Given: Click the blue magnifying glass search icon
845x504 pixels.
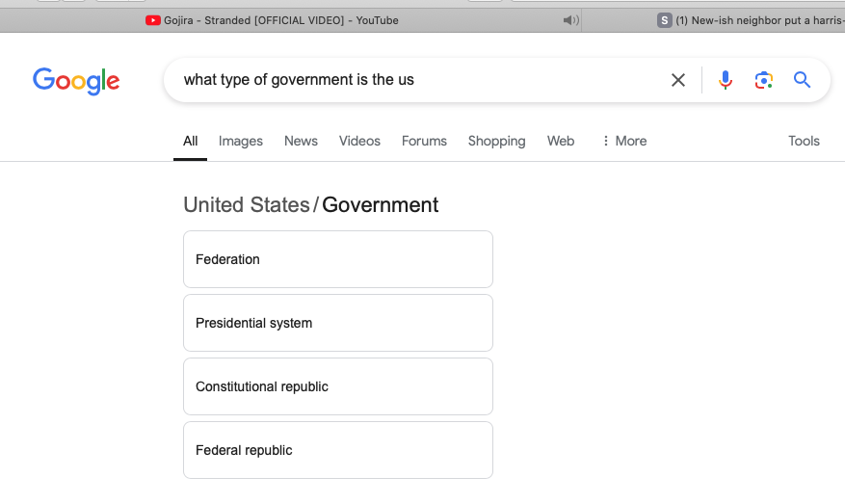Looking at the screenshot, I should (x=802, y=80).
